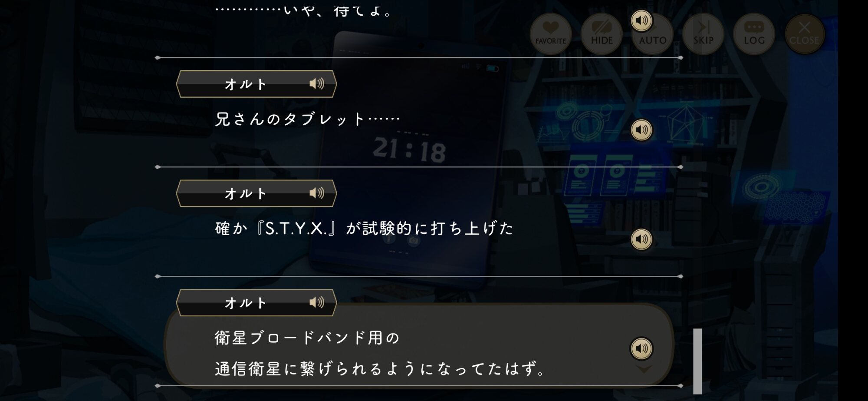Click the first オルト name label

[245, 84]
